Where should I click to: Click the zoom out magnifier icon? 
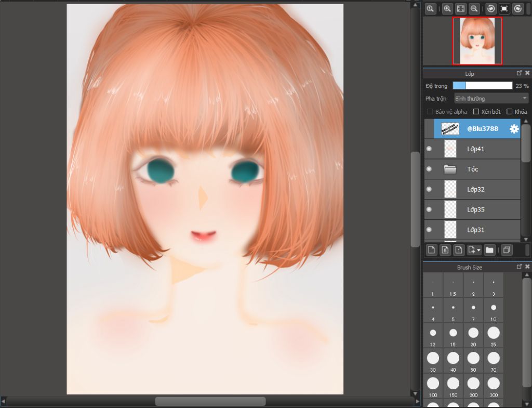tap(474, 9)
